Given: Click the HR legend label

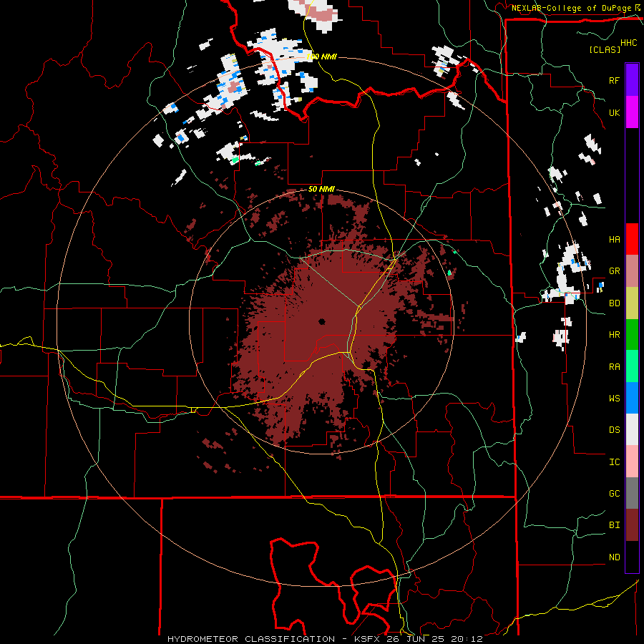Looking at the screenshot, I should [x=614, y=335].
